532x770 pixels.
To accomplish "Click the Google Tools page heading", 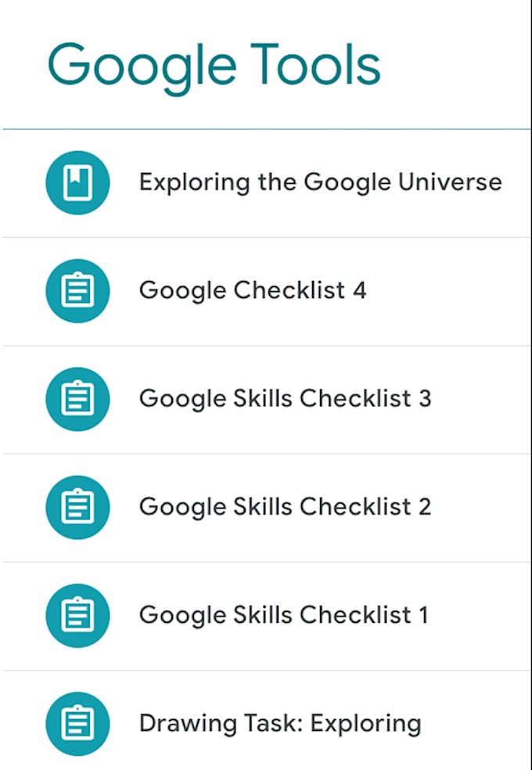I will click(214, 64).
